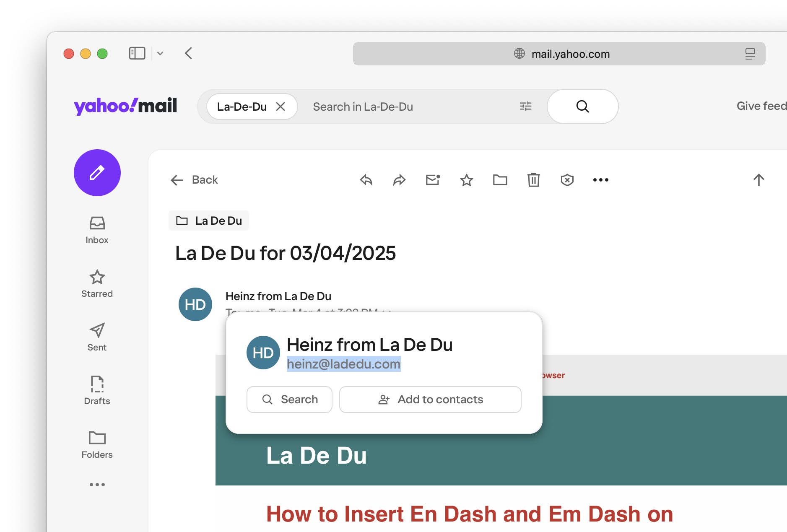The width and height of the screenshot is (787, 532).
Task: Click browser back chevron
Action: pos(188,53)
